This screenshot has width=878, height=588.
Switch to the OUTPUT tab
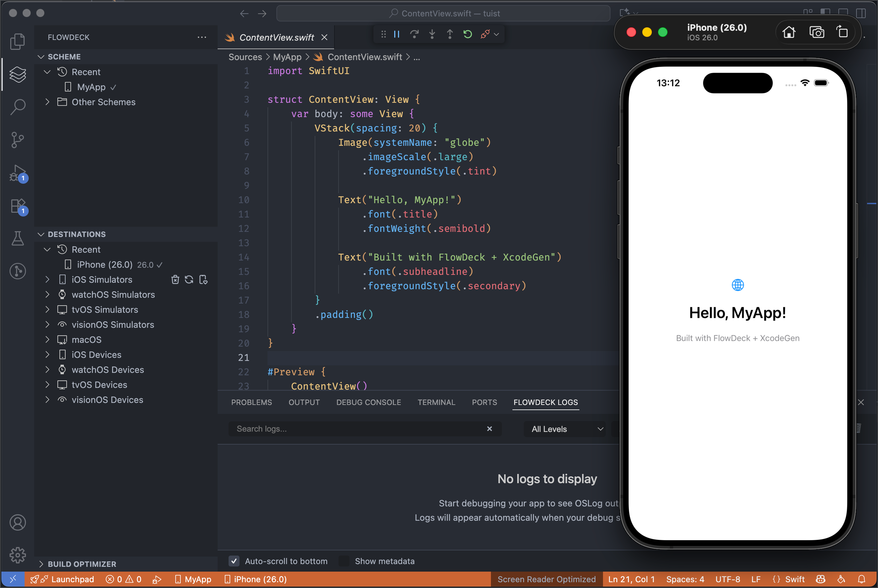tap(304, 402)
